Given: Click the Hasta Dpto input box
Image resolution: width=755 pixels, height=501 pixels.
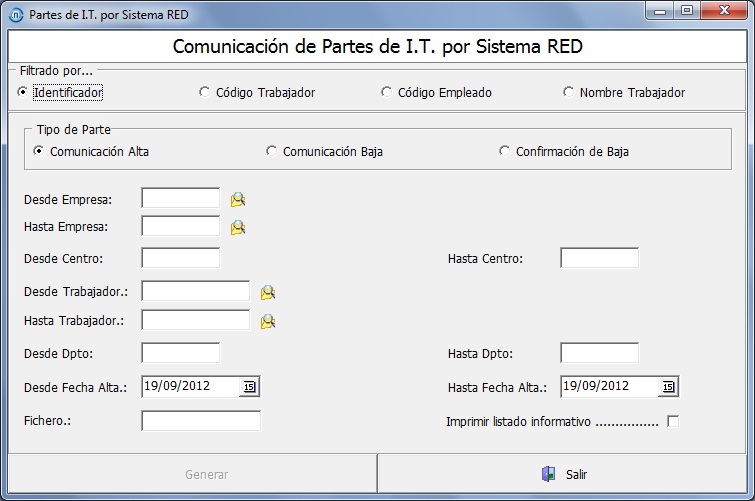Looking at the screenshot, I should 599,353.
